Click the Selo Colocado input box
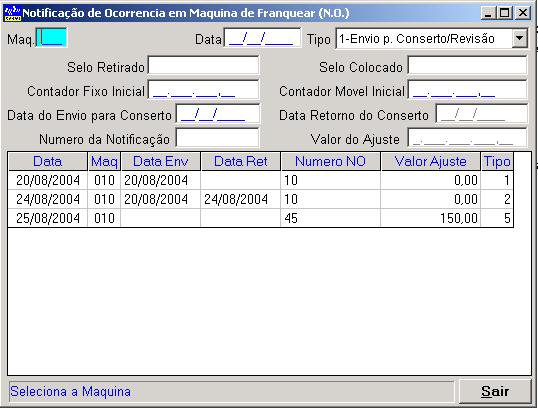 click(x=467, y=66)
